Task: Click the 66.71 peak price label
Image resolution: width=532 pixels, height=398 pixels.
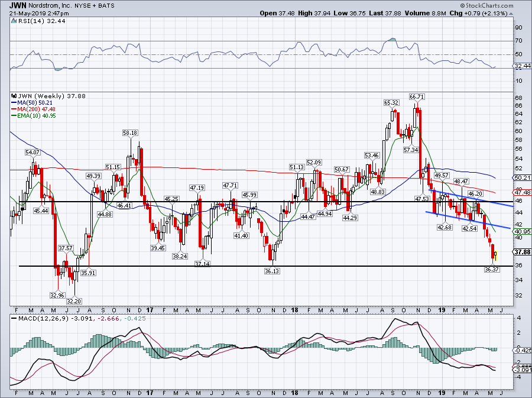Action: [417, 97]
